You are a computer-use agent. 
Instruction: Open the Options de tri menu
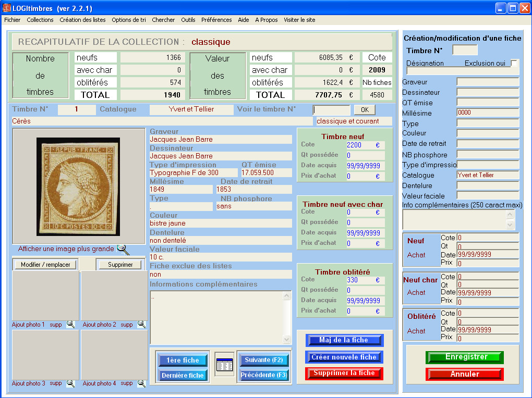pyautogui.click(x=129, y=20)
